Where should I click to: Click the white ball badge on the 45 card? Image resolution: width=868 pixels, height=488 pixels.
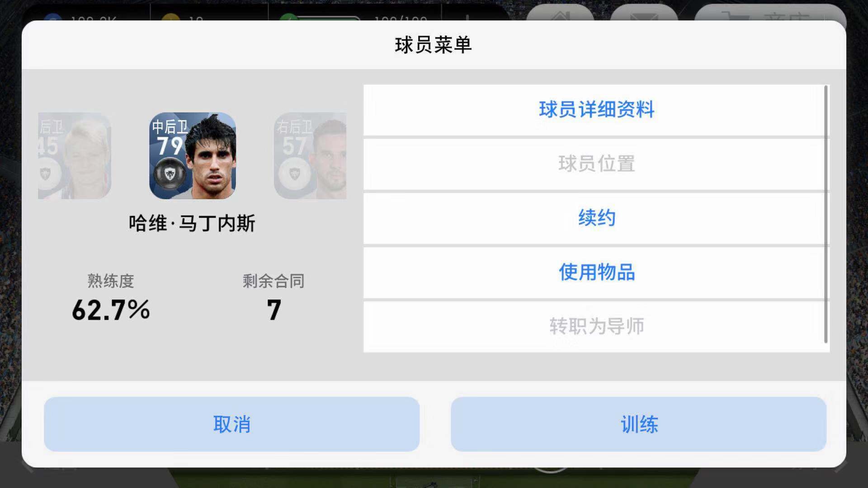(45, 173)
